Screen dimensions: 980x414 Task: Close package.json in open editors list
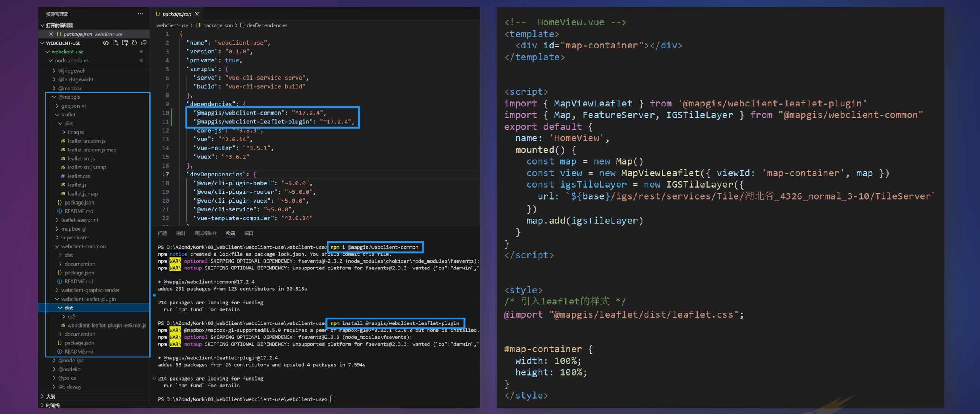tap(51, 34)
